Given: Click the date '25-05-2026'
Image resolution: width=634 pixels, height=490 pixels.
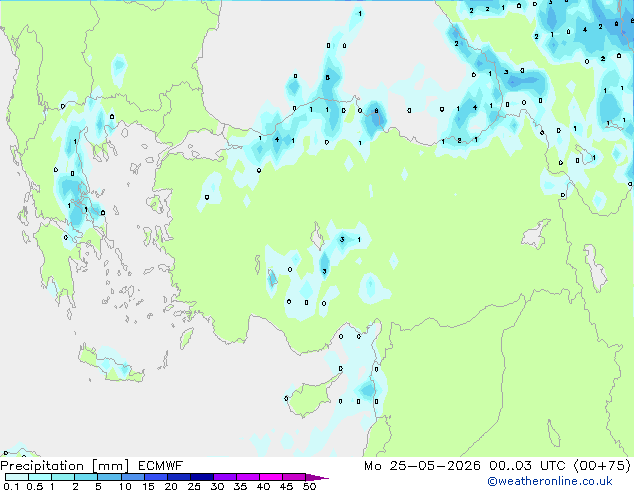Looking at the screenshot, I should [435, 466].
